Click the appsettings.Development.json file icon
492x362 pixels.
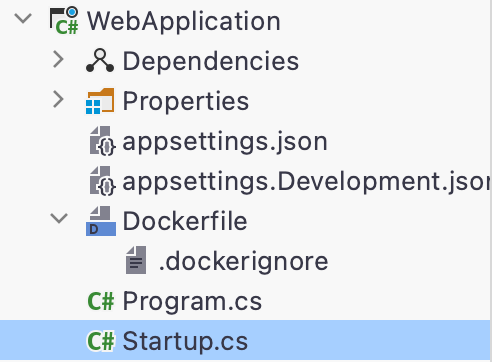(102, 181)
